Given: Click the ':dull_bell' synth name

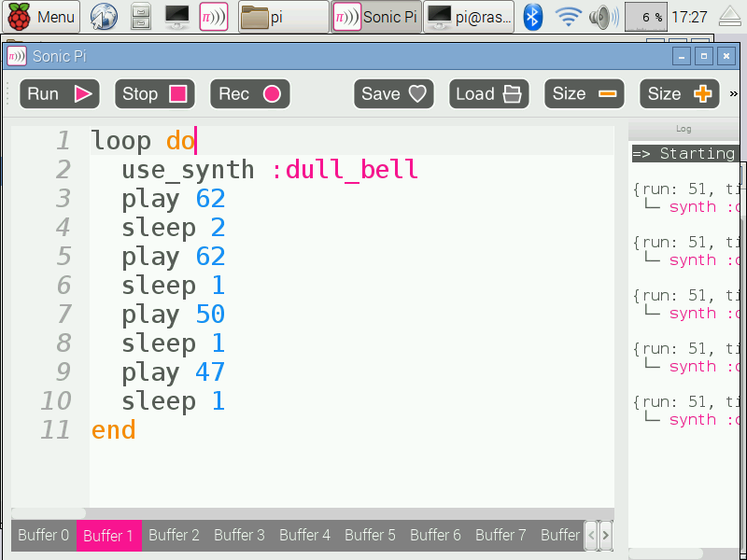Looking at the screenshot, I should click(344, 170).
